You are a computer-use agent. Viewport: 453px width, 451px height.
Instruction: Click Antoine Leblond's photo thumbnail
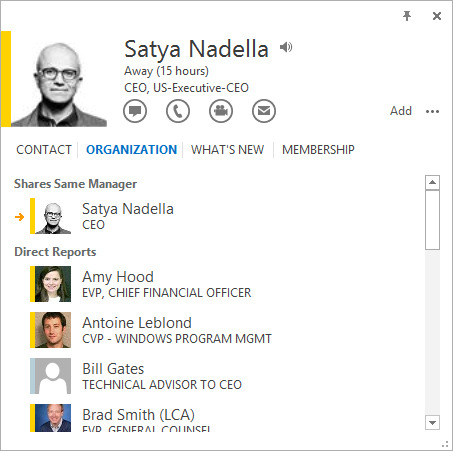pos(53,330)
